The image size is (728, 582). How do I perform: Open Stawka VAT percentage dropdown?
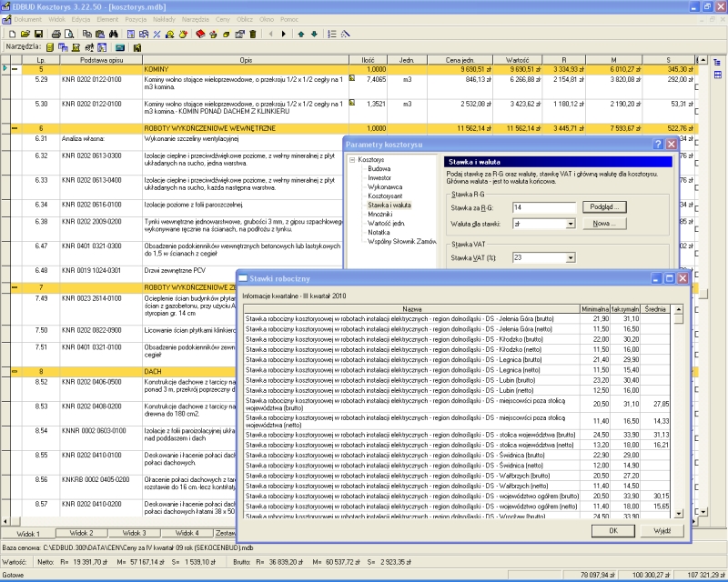[571, 257]
